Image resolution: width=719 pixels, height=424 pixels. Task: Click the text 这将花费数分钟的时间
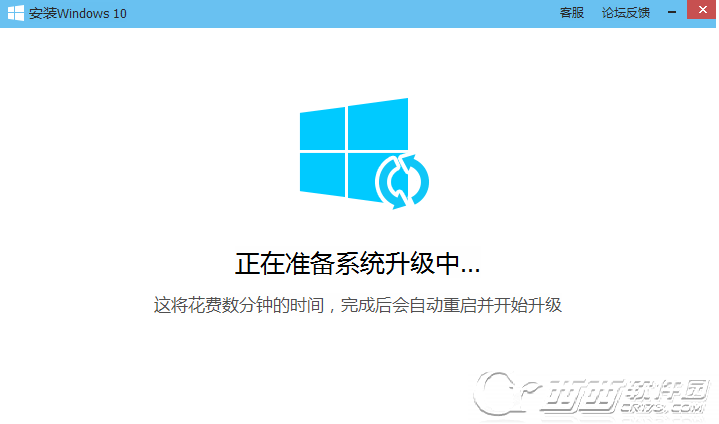239,305
